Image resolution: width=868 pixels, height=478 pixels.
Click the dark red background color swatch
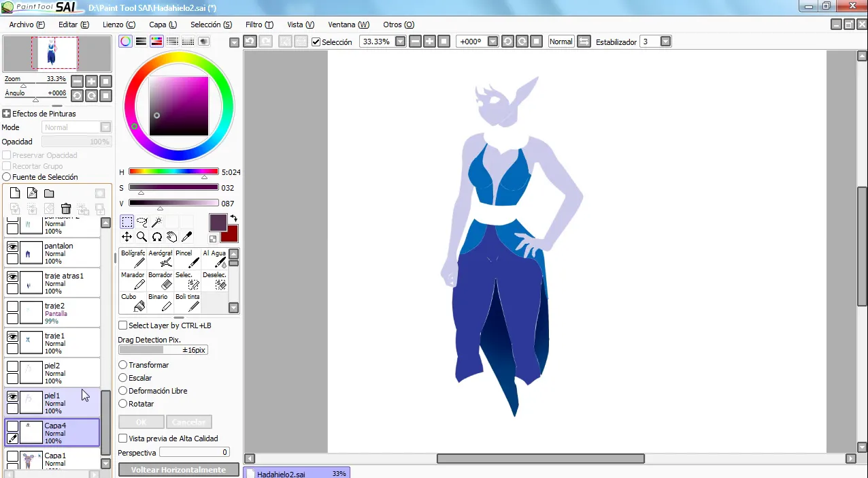click(x=230, y=234)
